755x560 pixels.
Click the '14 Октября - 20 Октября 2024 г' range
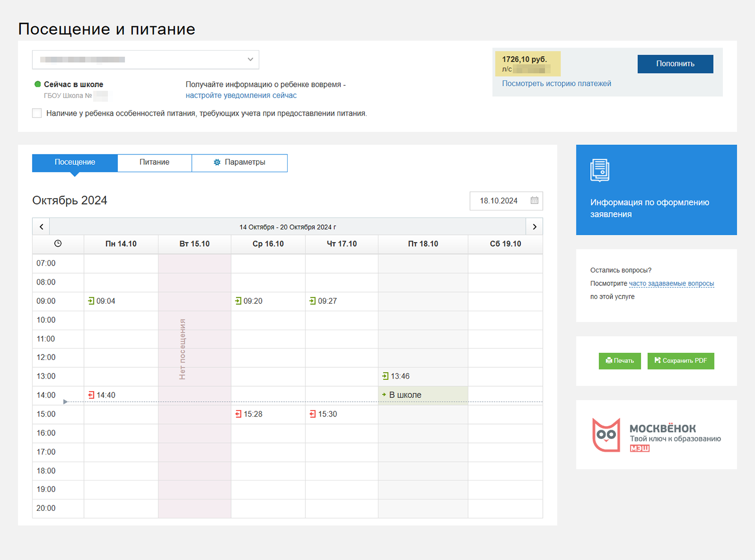click(288, 227)
